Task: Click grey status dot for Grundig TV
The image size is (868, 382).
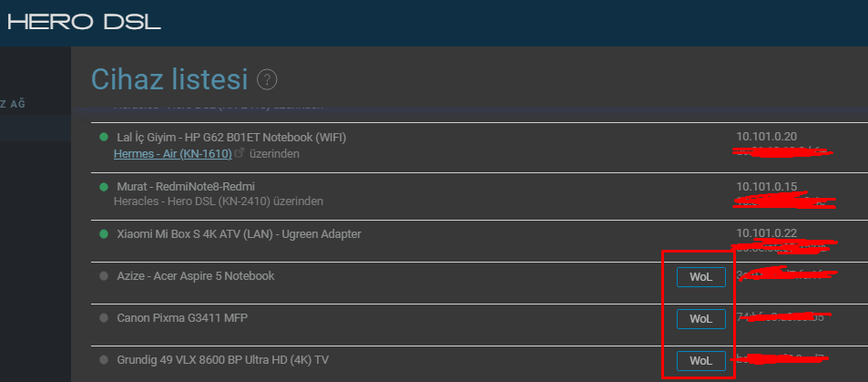Action: (x=104, y=360)
